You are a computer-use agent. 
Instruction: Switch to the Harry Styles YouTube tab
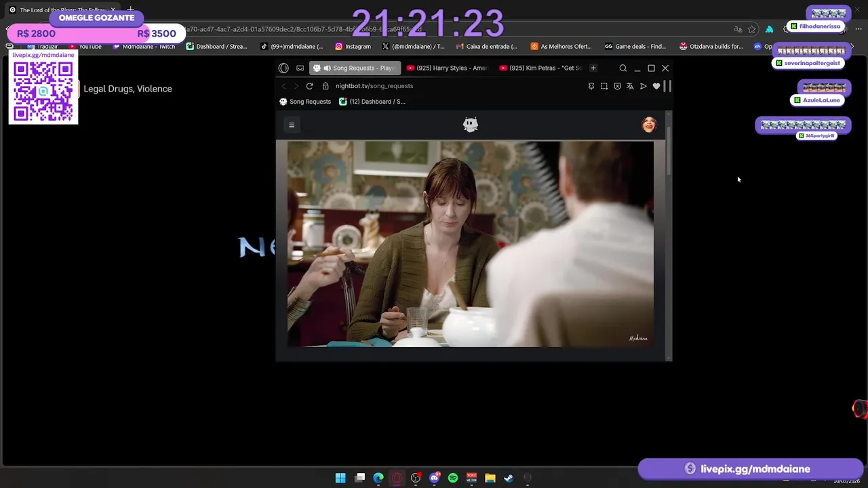click(x=448, y=68)
